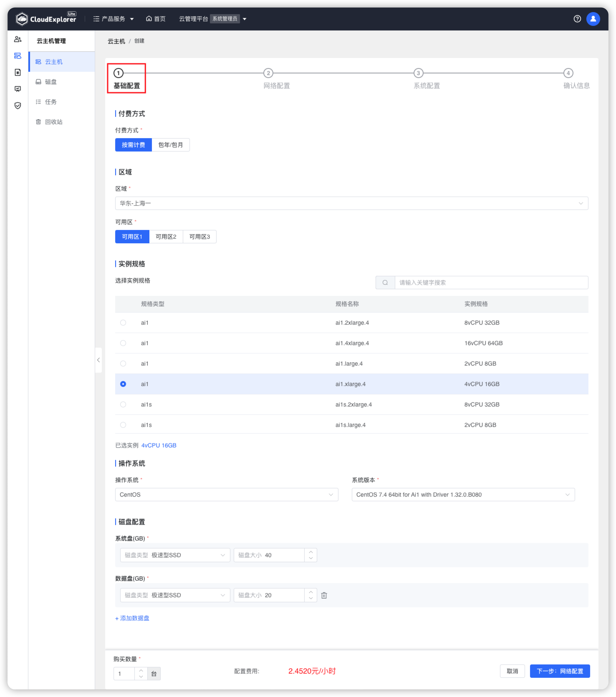Go to step 3 系统配置
Viewport: 616px width, 697px height.
[x=427, y=79]
